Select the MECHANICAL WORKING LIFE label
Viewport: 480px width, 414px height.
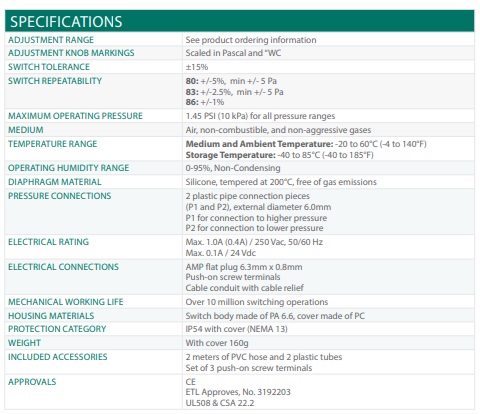click(65, 302)
